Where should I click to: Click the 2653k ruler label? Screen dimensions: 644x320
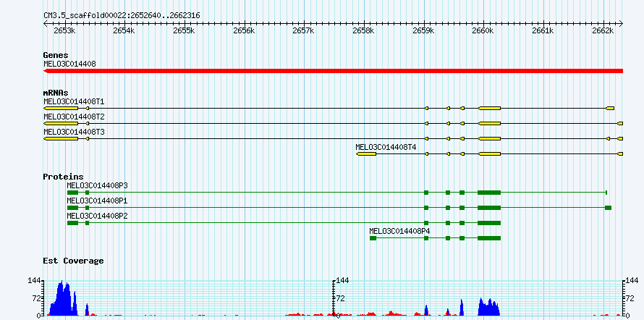pyautogui.click(x=65, y=31)
